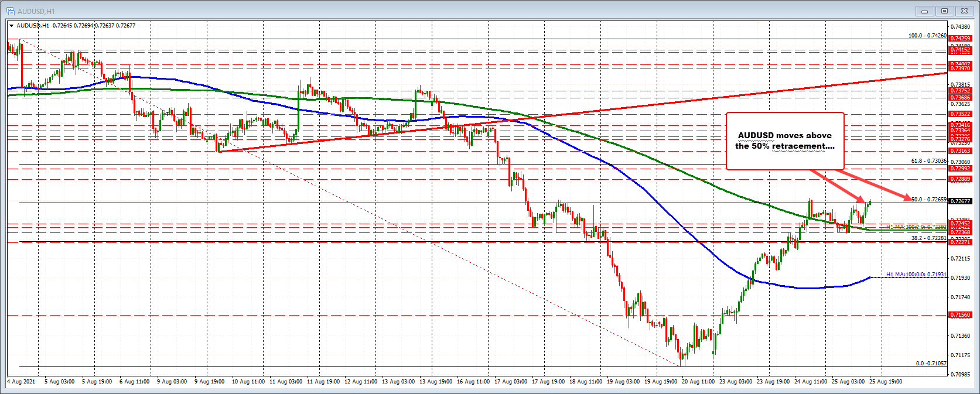The height and width of the screenshot is (394, 980).
Task: Click the AUDUSD,H1 chart window icon
Action: pyautogui.click(x=11, y=11)
